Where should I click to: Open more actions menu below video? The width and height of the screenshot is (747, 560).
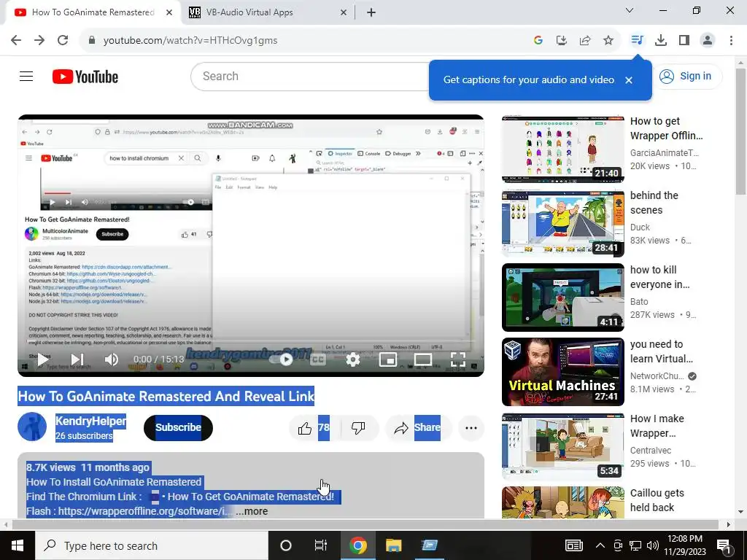(x=471, y=427)
